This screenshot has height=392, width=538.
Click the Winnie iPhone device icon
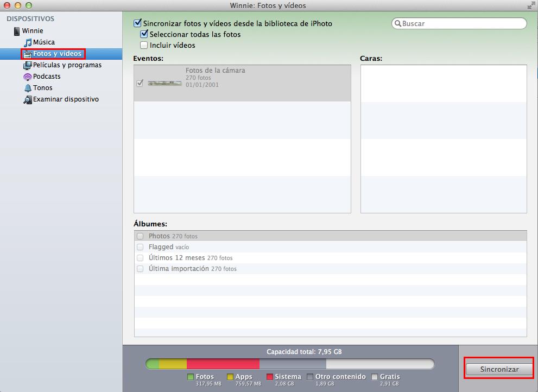point(17,31)
